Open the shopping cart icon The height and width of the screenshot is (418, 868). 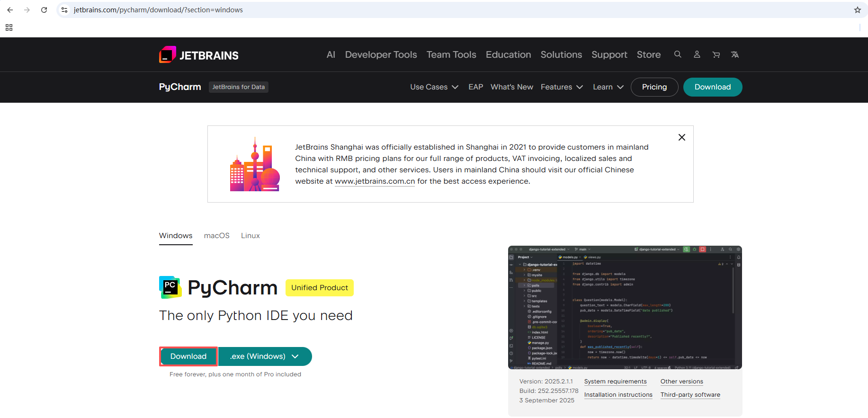click(716, 54)
